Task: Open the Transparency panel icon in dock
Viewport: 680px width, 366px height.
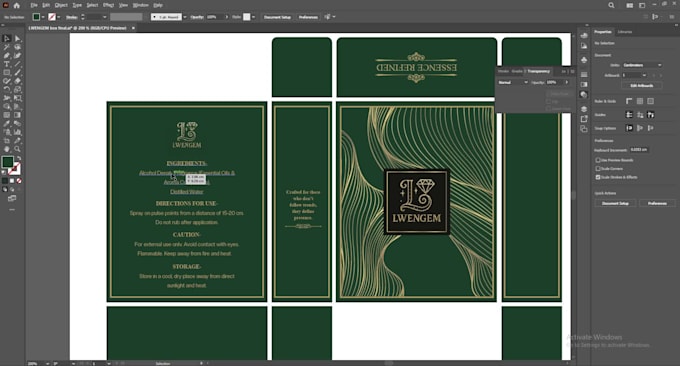Action: tap(584, 95)
